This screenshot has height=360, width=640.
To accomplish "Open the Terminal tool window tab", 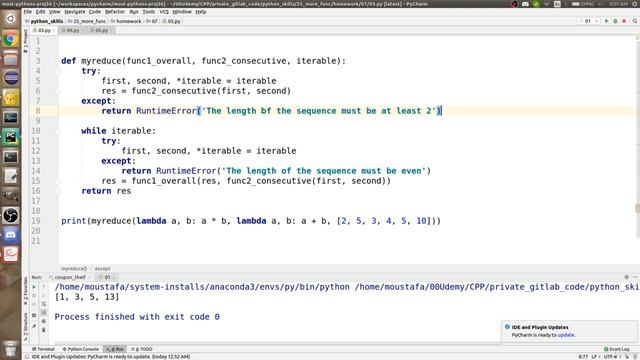I will 43,349.
